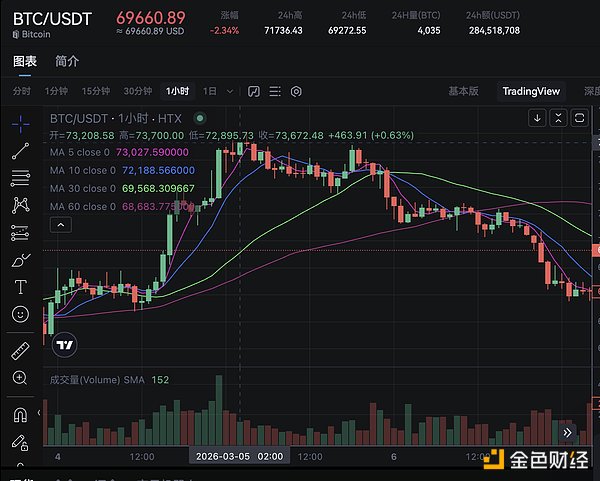Open the Fibonacci retracement tool

pos(20,178)
